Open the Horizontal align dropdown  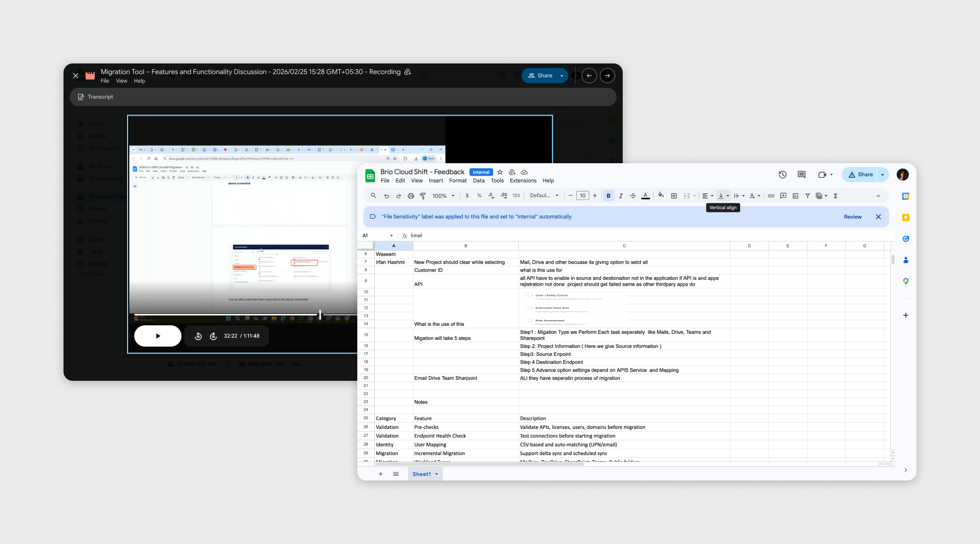(x=708, y=196)
